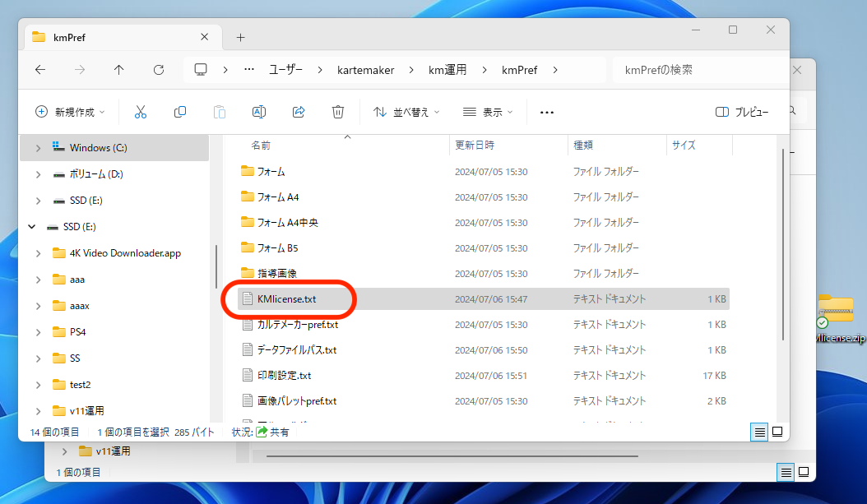Open the 並べ替え sort dropdown

406,112
